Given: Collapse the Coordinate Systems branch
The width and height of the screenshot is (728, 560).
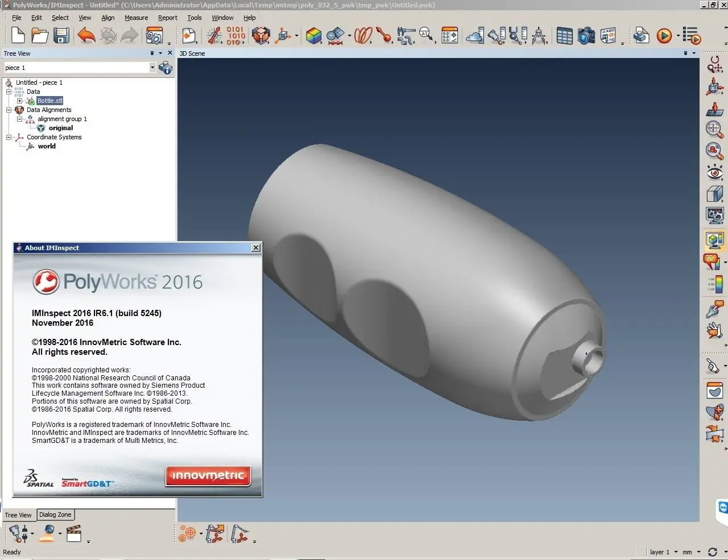Looking at the screenshot, I should point(9,137).
